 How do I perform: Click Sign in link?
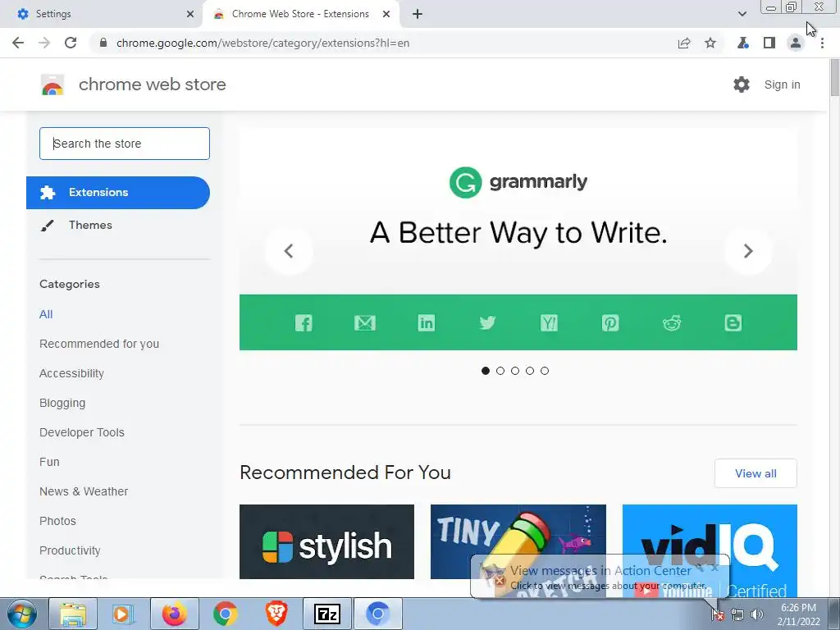[782, 84]
